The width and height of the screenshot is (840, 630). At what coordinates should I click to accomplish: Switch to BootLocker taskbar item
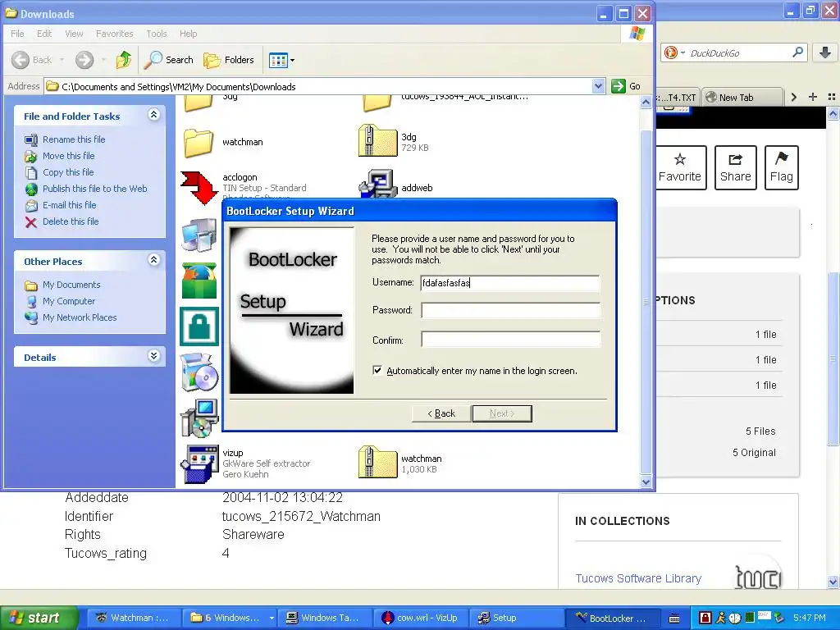(612, 618)
